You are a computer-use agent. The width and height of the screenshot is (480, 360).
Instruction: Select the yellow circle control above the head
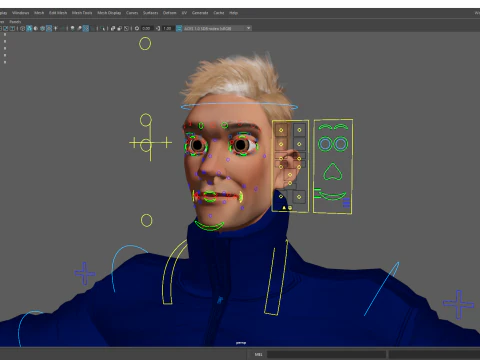click(145, 44)
